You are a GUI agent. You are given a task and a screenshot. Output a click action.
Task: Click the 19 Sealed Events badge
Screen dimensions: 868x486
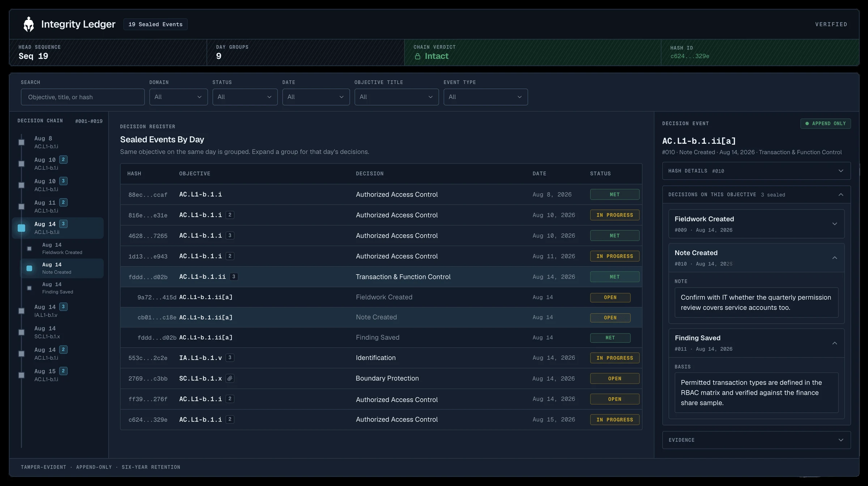[x=155, y=24]
